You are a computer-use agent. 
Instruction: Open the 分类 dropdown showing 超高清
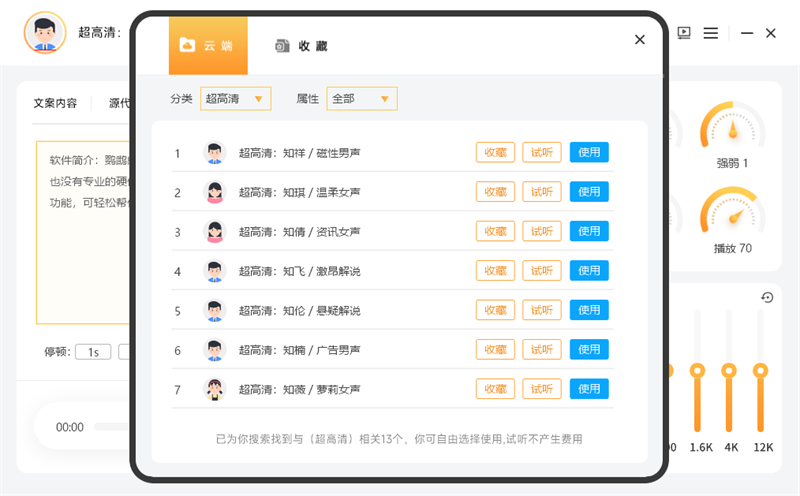point(235,99)
